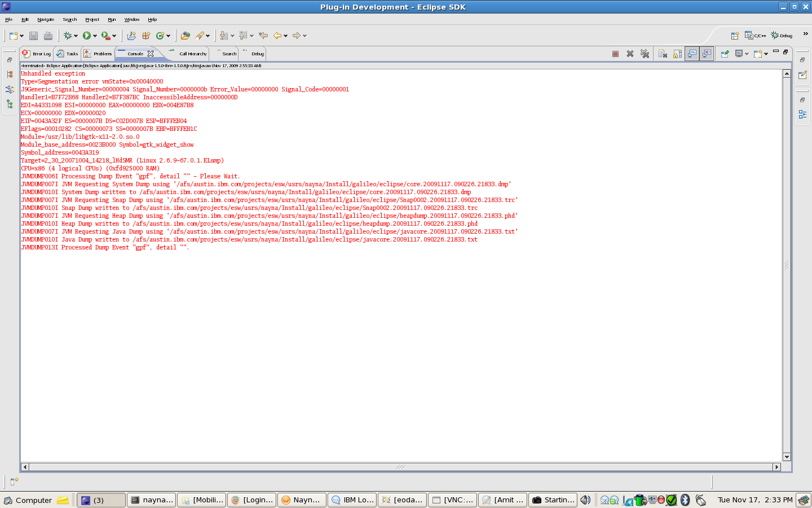Viewport: 812px width, 508px height.
Task: Restore the left minimized view stack
Action: click(x=10, y=60)
